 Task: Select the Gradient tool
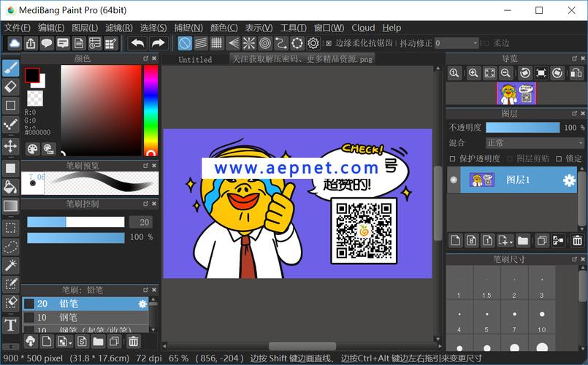click(x=11, y=206)
